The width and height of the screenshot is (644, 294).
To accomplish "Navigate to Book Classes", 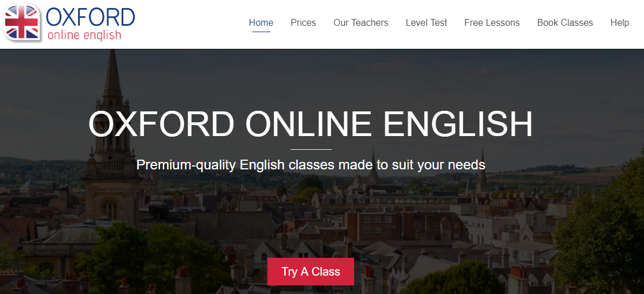I will click(x=565, y=23).
